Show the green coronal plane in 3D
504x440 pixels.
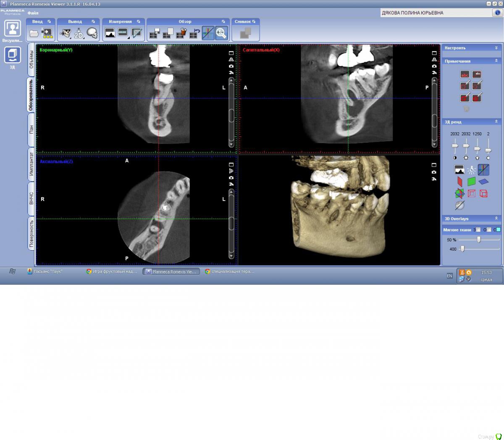pyautogui.click(x=471, y=181)
